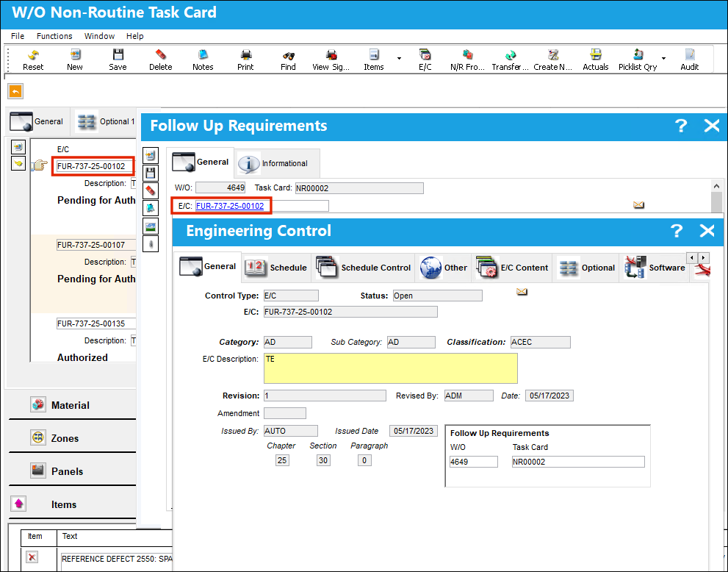This screenshot has width=728, height=572.
Task: Open the Functions menu
Action: 54,36
